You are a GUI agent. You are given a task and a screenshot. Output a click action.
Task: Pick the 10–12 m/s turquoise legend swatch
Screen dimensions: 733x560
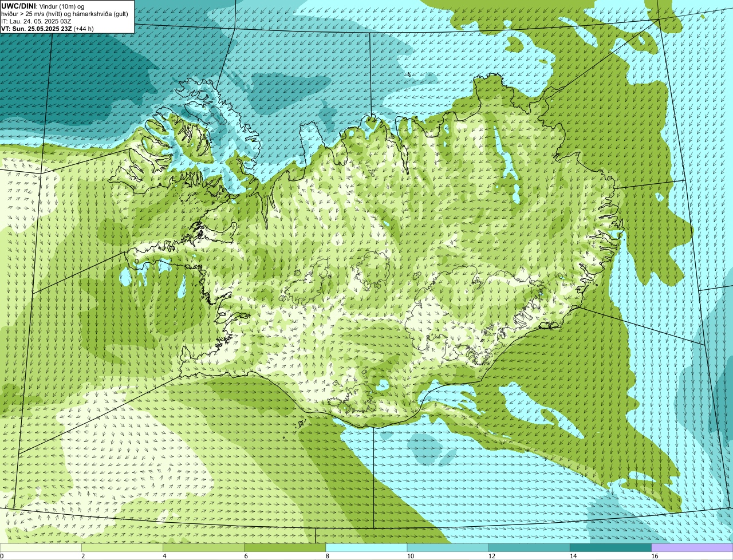pos(448,547)
